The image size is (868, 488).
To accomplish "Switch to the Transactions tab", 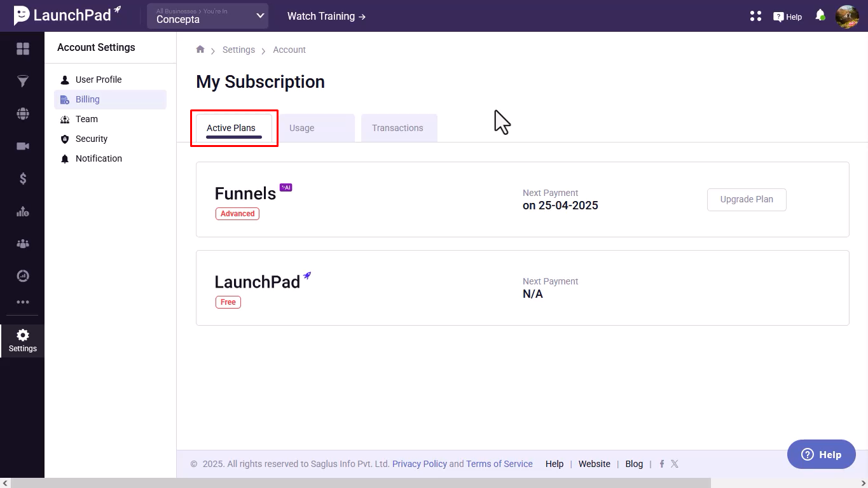I will (398, 128).
